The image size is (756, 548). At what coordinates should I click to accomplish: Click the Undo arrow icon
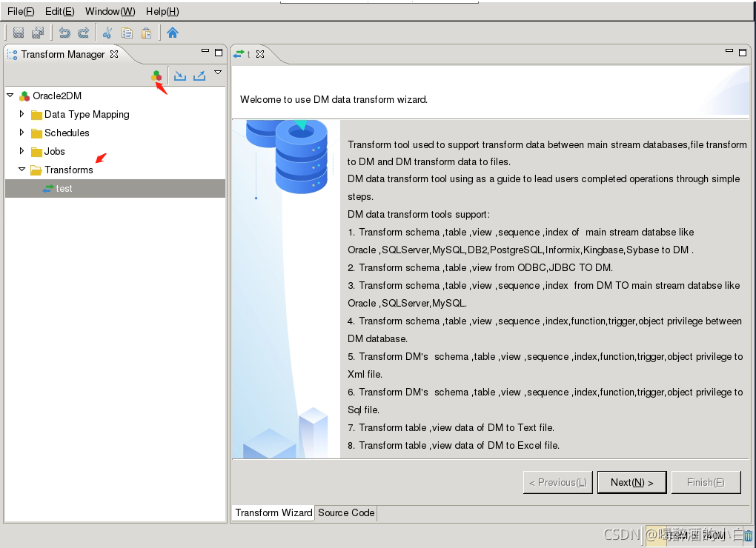pos(64,33)
